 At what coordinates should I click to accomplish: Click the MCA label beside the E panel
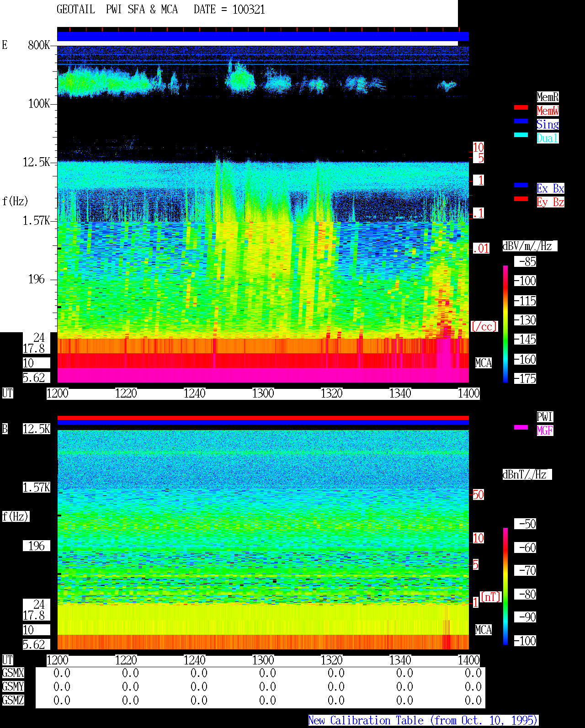point(484,363)
